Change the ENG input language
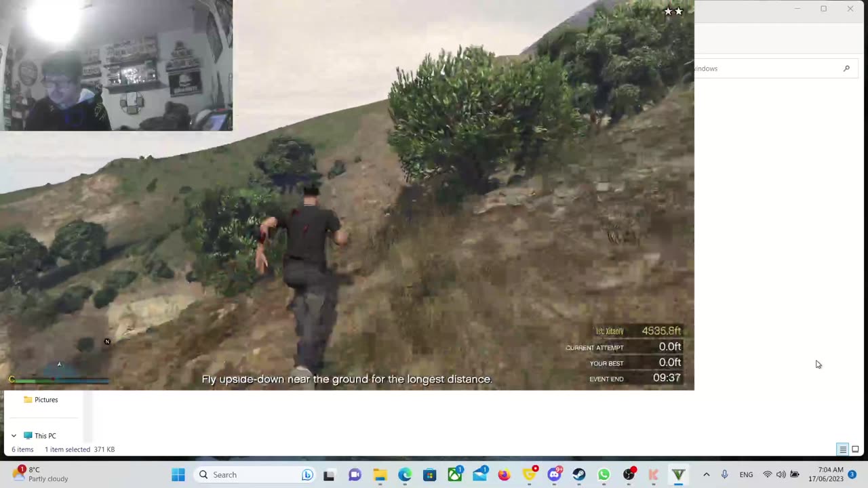The height and width of the screenshot is (488, 868). point(746,474)
